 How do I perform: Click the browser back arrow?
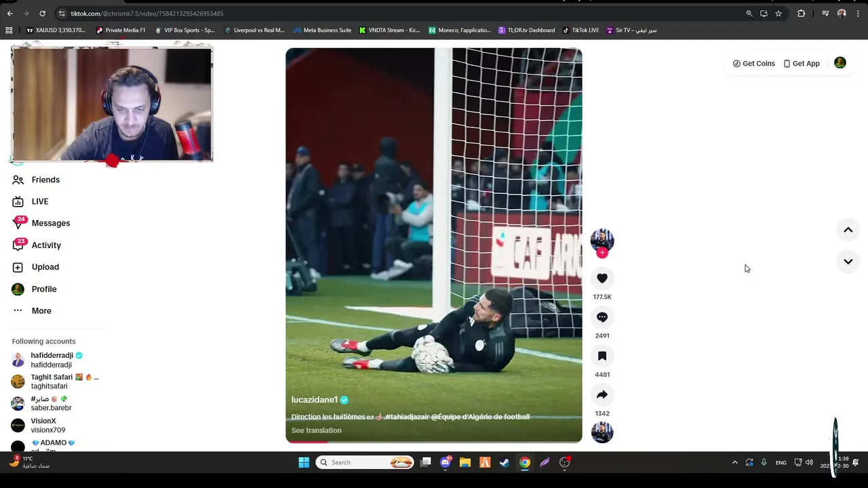point(10,14)
